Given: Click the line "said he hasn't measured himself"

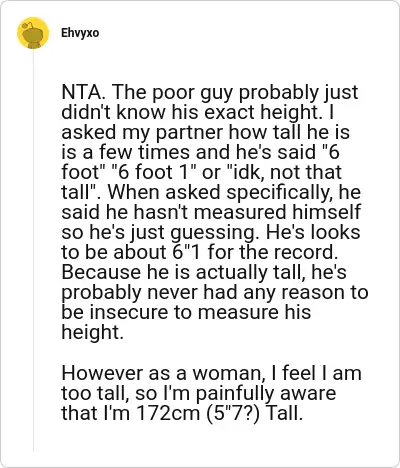Looking at the screenshot, I should pos(211,212).
